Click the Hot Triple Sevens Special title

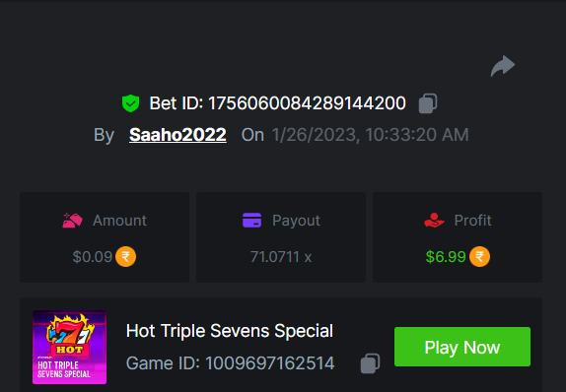(x=230, y=331)
